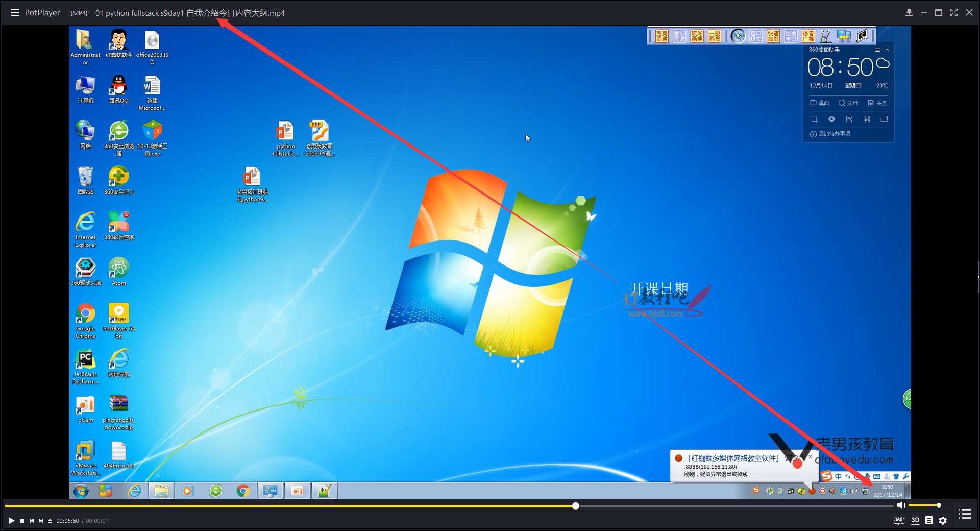Click the dual-monitor transfer icon
The image size is (980, 531).
pyautogui.click(x=844, y=36)
